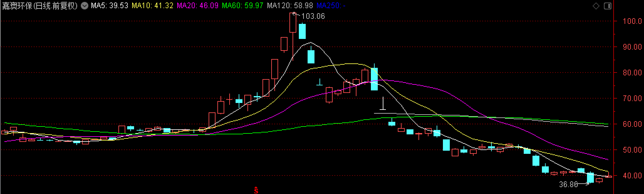Click the 103.06 high price label
This screenshot has width=644, height=194.
(x=313, y=16)
